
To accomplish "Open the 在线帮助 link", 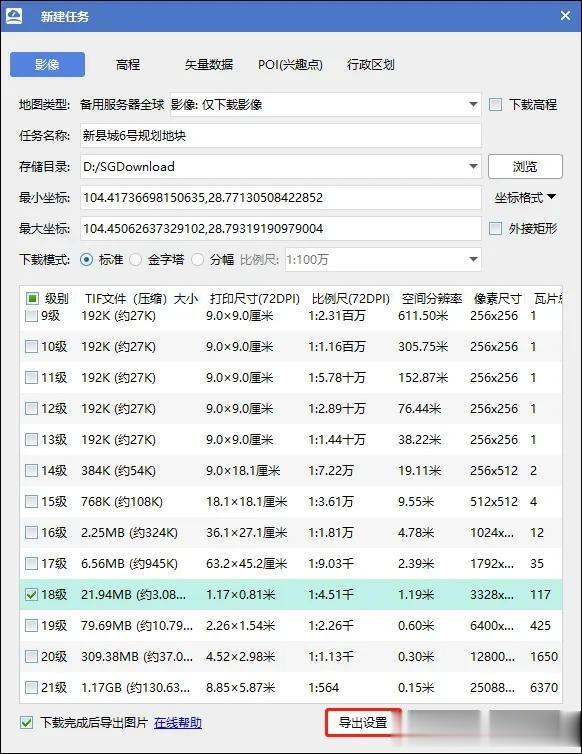I will click(178, 723).
